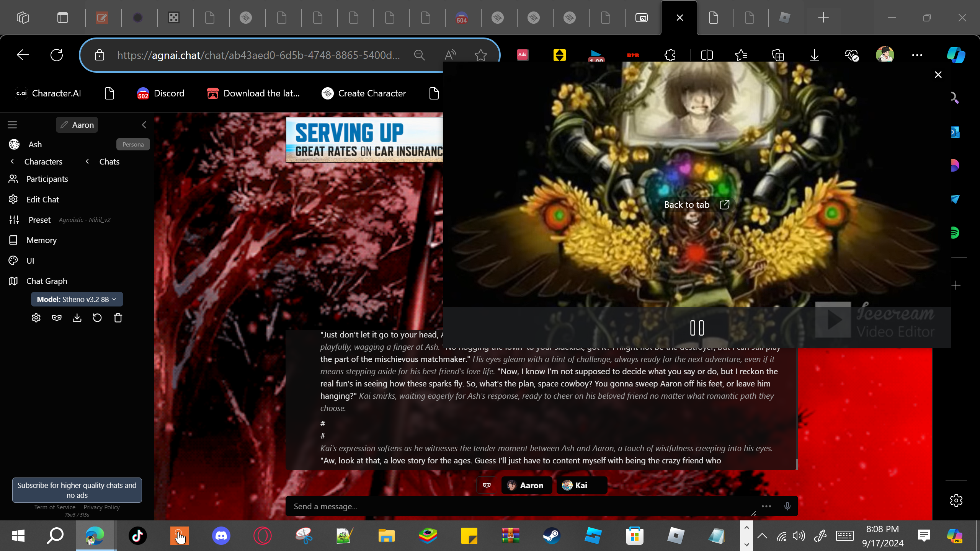
Task: Click the trash delete chat icon
Action: click(x=118, y=318)
